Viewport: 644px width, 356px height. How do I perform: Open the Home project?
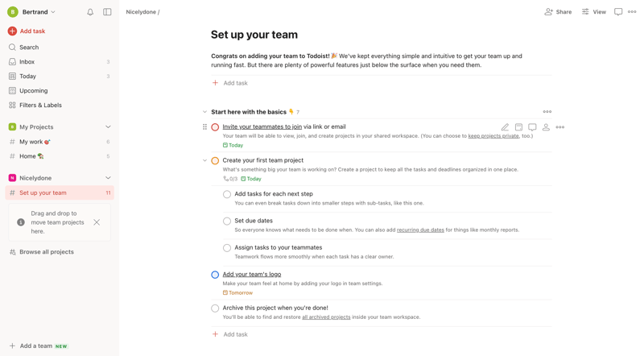60,156
